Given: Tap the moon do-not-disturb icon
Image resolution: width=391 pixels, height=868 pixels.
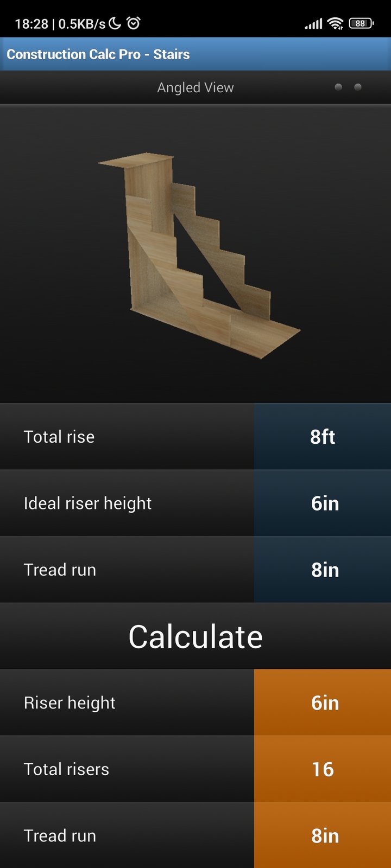Looking at the screenshot, I should coord(115,23).
